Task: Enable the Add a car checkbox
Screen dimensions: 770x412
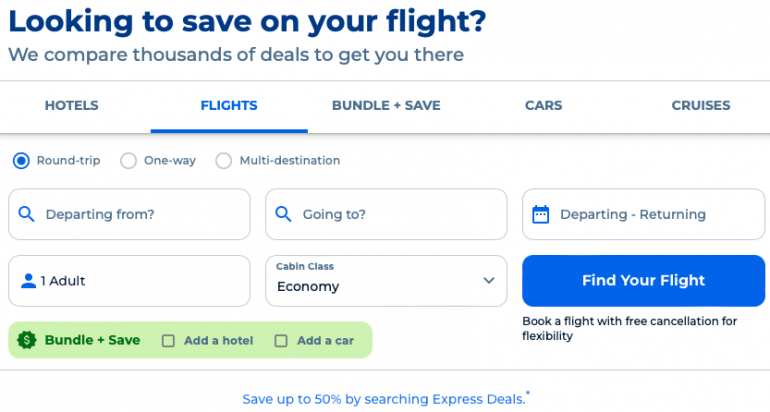Action: click(281, 341)
